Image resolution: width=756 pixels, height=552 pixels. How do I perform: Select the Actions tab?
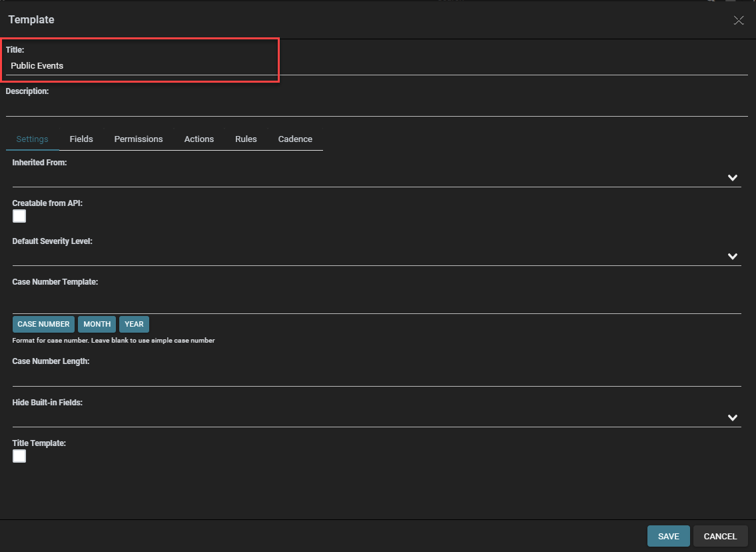(198, 139)
